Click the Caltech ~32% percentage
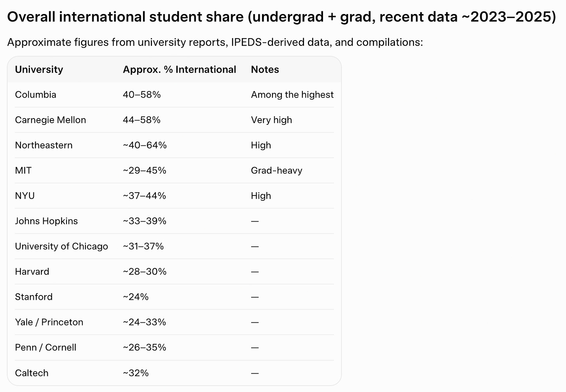The image size is (566, 392). 136,373
